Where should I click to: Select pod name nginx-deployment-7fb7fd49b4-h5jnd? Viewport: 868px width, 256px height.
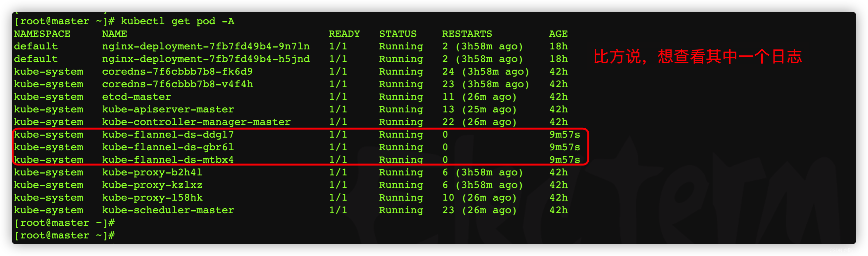pos(205,59)
